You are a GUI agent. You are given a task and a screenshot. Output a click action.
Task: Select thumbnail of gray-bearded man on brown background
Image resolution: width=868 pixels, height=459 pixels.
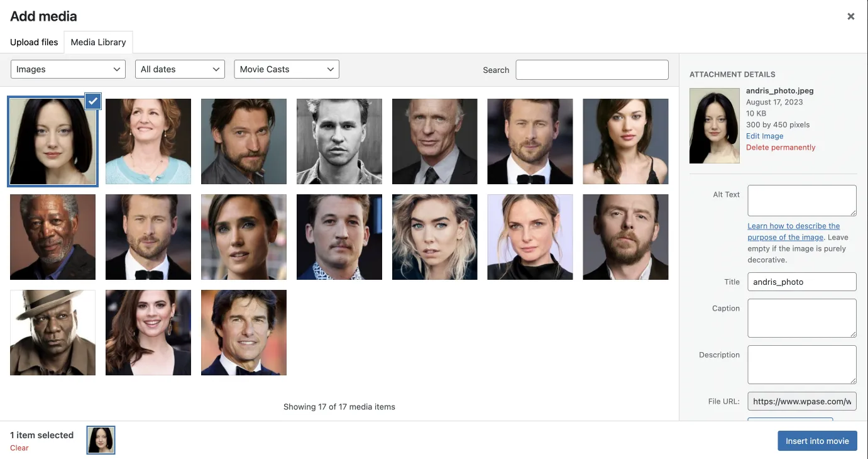53,237
